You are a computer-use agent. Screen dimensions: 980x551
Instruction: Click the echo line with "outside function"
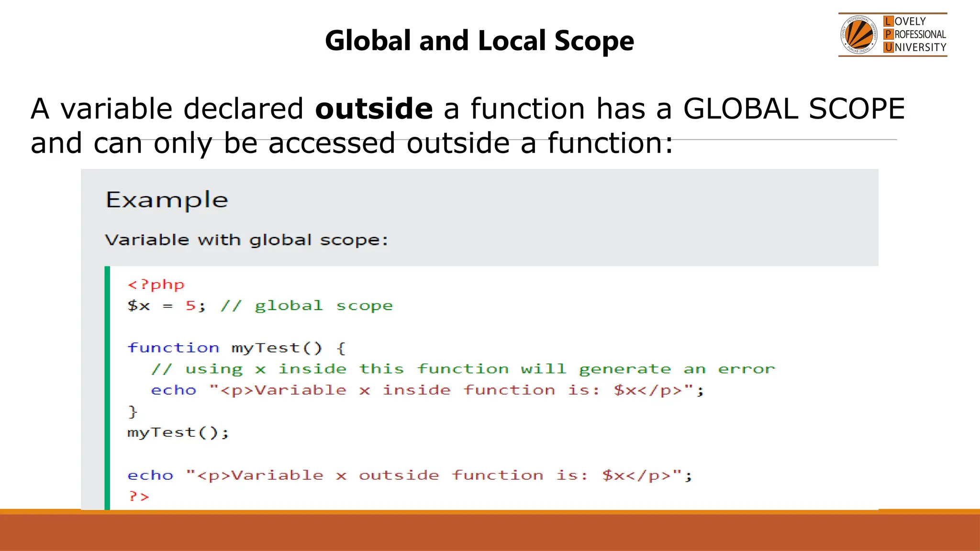point(410,475)
